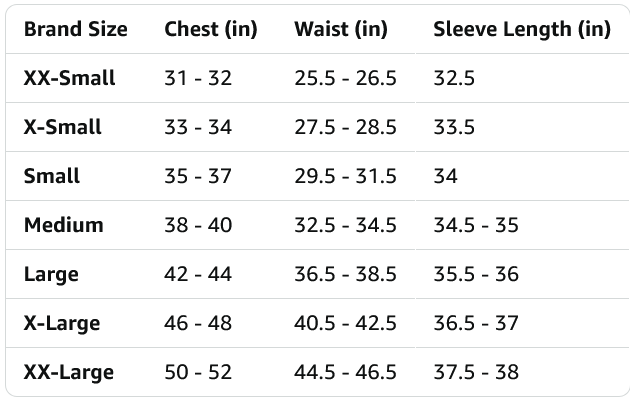The height and width of the screenshot is (415, 636).
Task: Select the XX-Small size row label
Action: pyautogui.click(x=69, y=78)
